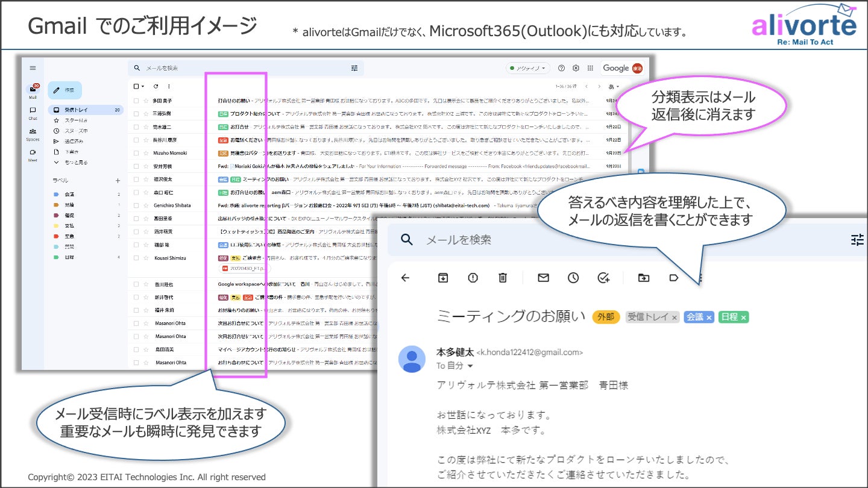Image resolution: width=868 pixels, height=488 pixels.
Task: Delete the open email with trash icon
Action: coord(503,278)
